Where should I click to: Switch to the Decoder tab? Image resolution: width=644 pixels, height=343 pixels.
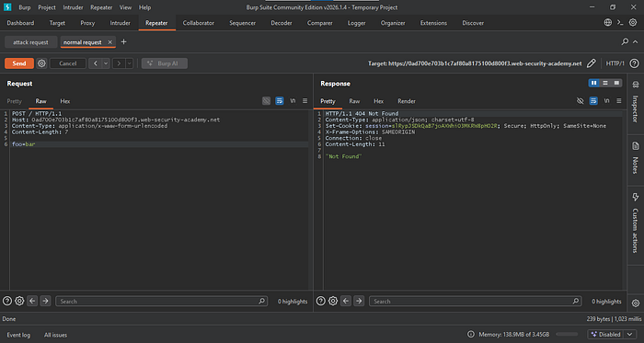[x=282, y=23]
